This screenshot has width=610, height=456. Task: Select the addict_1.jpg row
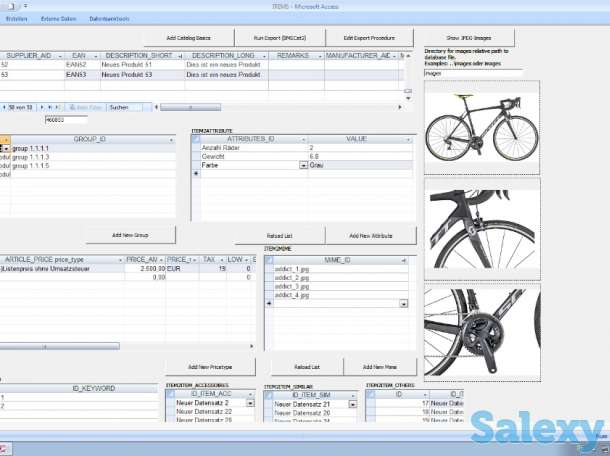pyautogui.click(x=341, y=269)
